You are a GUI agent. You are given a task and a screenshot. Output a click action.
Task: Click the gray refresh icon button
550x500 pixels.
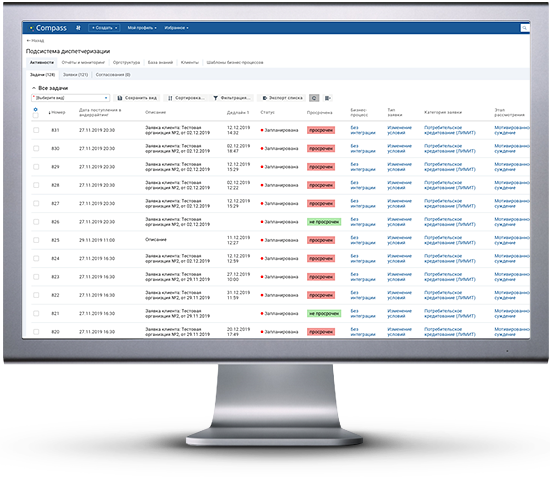coord(314,98)
